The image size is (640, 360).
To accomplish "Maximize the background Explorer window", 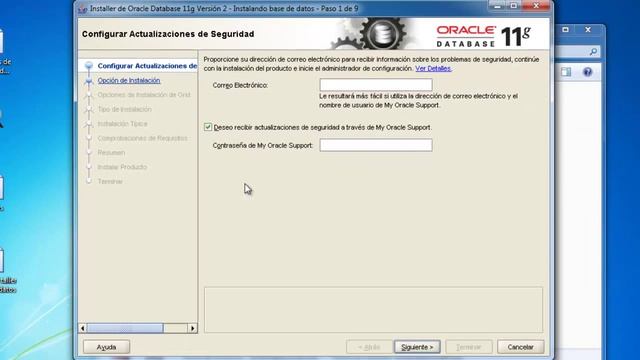I will click(x=565, y=30).
